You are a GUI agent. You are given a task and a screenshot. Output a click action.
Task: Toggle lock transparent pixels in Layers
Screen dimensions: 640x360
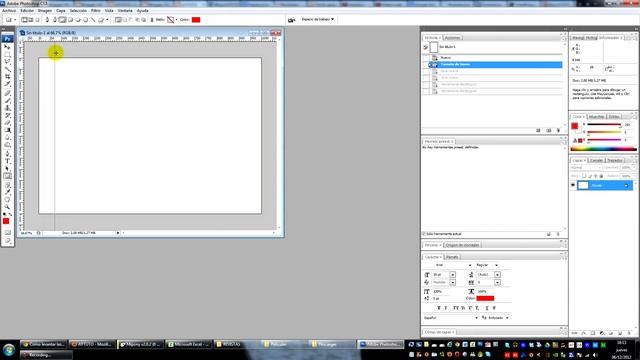[x=584, y=176]
